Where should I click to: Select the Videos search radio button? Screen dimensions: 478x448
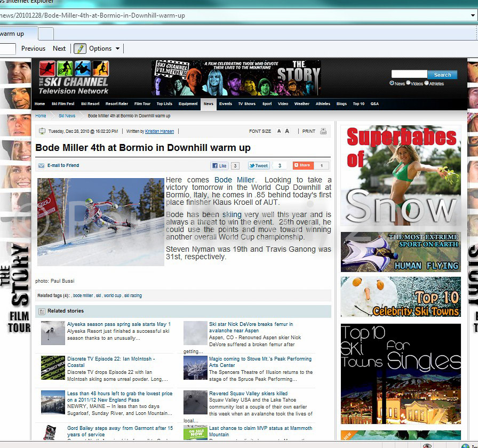pyautogui.click(x=408, y=83)
